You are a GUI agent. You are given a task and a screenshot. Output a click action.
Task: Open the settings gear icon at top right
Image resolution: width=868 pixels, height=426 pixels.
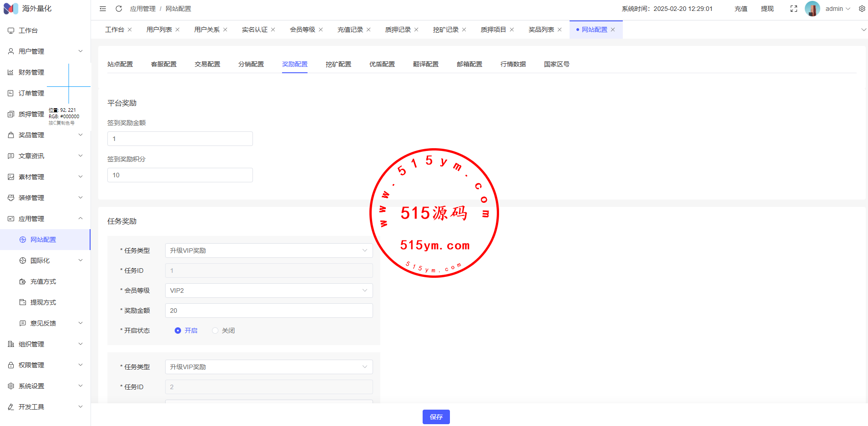click(x=862, y=9)
